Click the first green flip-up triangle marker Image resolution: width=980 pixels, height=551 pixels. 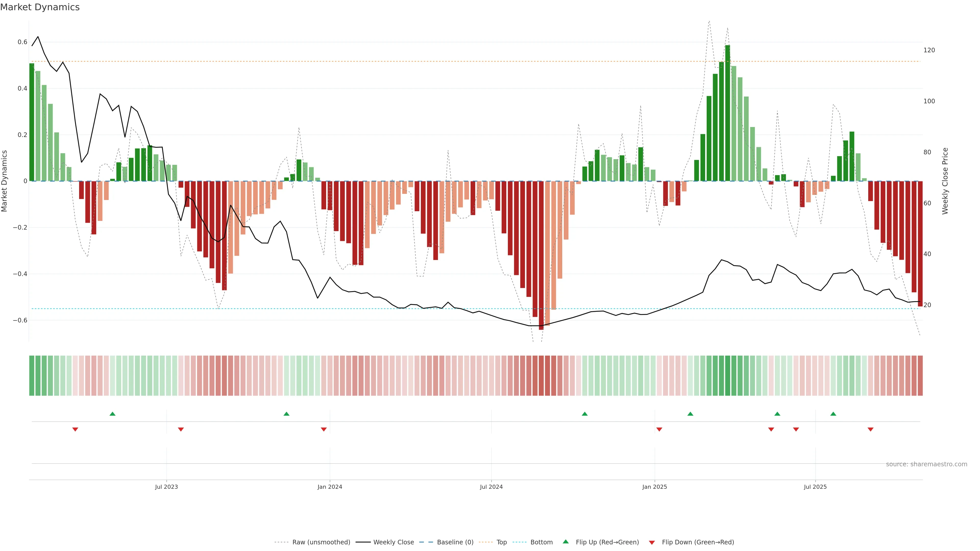(x=112, y=414)
